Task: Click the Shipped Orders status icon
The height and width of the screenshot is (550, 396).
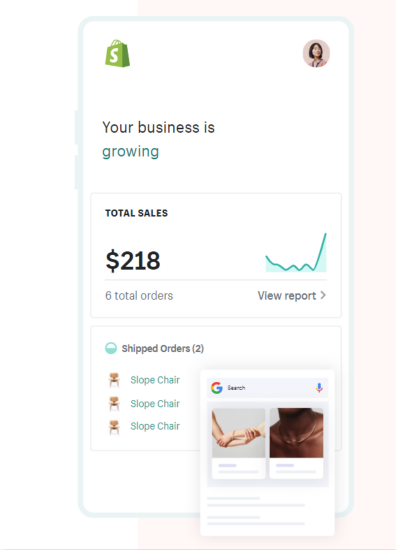Action: pyautogui.click(x=111, y=348)
